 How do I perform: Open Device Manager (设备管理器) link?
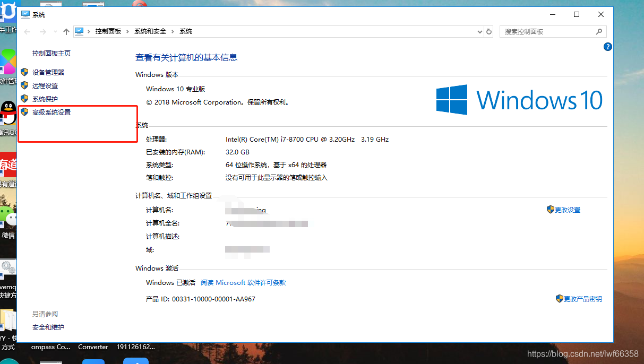click(48, 72)
